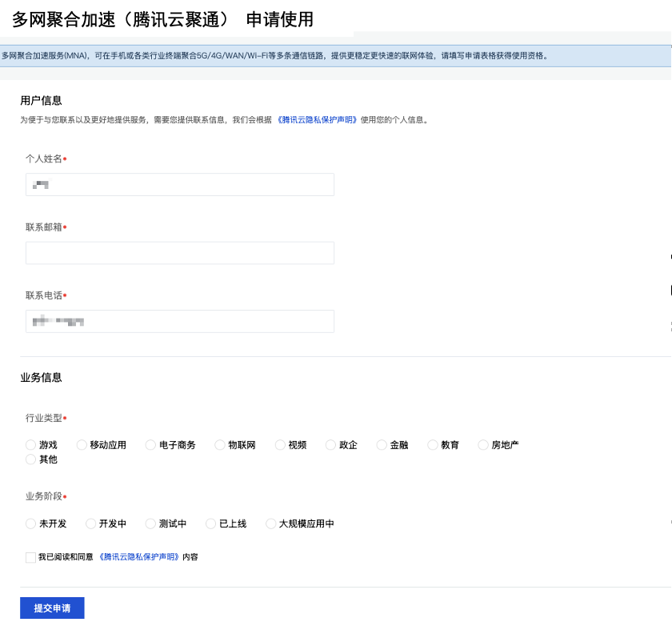Pick the 视频 industry option
This screenshot has width=672, height=626.
click(x=280, y=445)
